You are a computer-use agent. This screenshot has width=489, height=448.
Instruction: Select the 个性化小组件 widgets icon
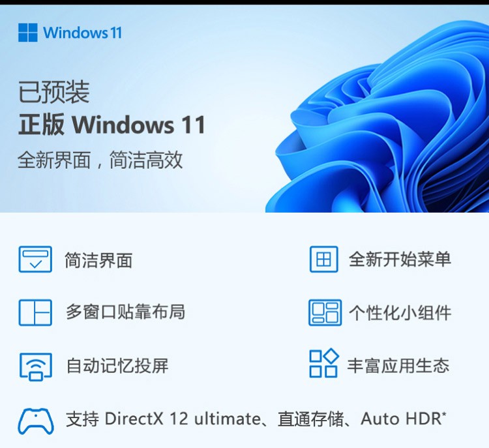tap(325, 312)
